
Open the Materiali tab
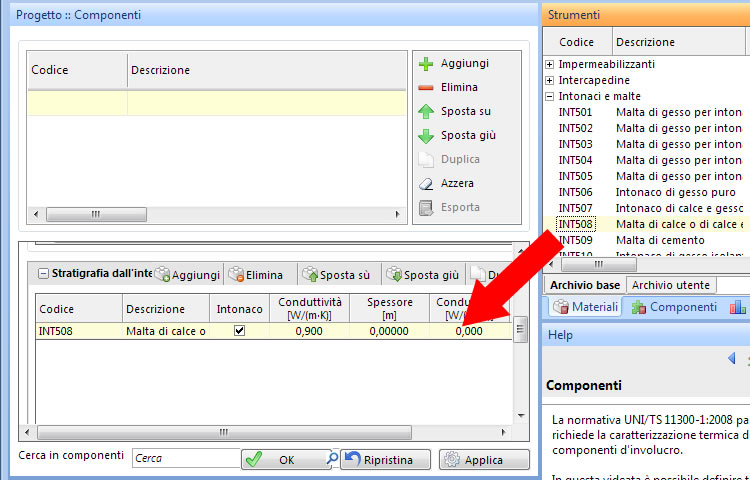pyautogui.click(x=586, y=307)
